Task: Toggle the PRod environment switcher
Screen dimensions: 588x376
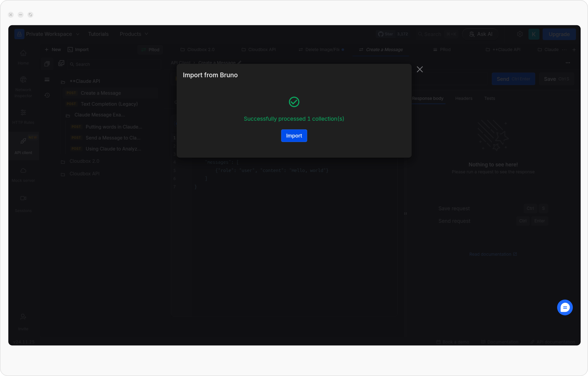Action: pyautogui.click(x=150, y=50)
